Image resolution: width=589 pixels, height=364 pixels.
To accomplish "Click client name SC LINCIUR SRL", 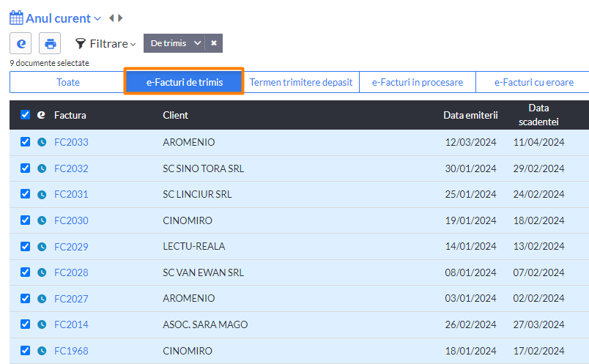I will [x=197, y=194].
